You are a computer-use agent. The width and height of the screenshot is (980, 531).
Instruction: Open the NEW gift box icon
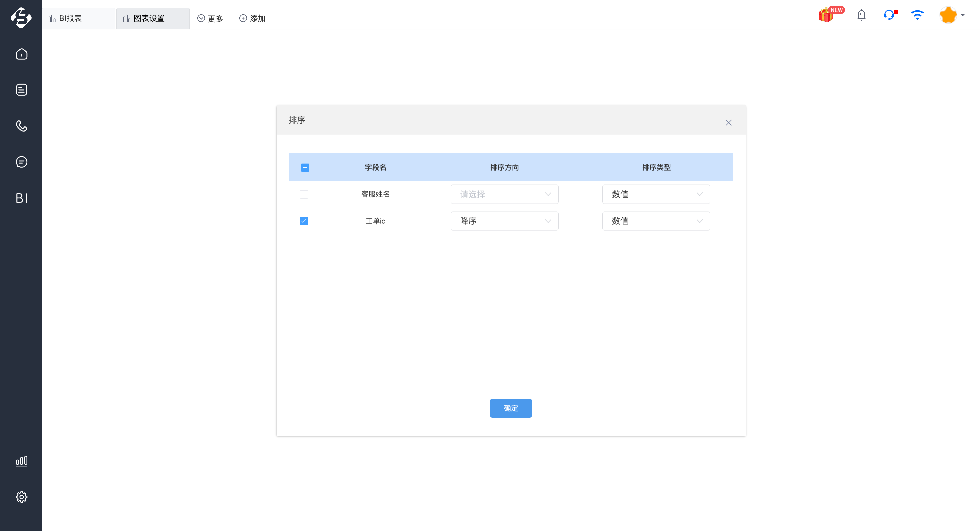[826, 15]
